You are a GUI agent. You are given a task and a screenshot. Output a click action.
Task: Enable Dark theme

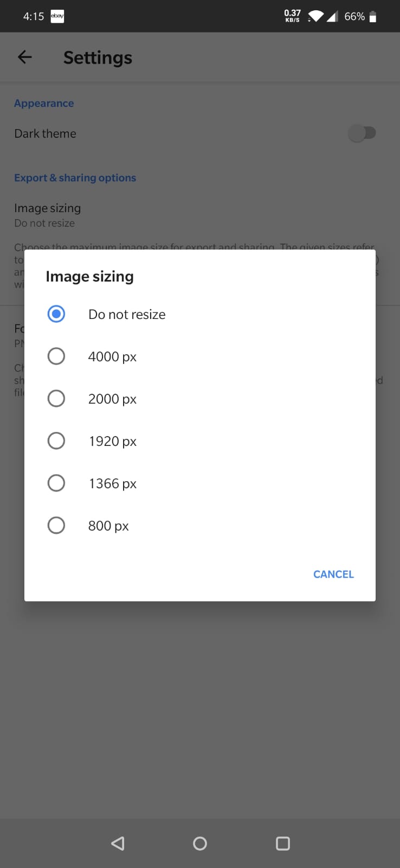[x=363, y=133]
